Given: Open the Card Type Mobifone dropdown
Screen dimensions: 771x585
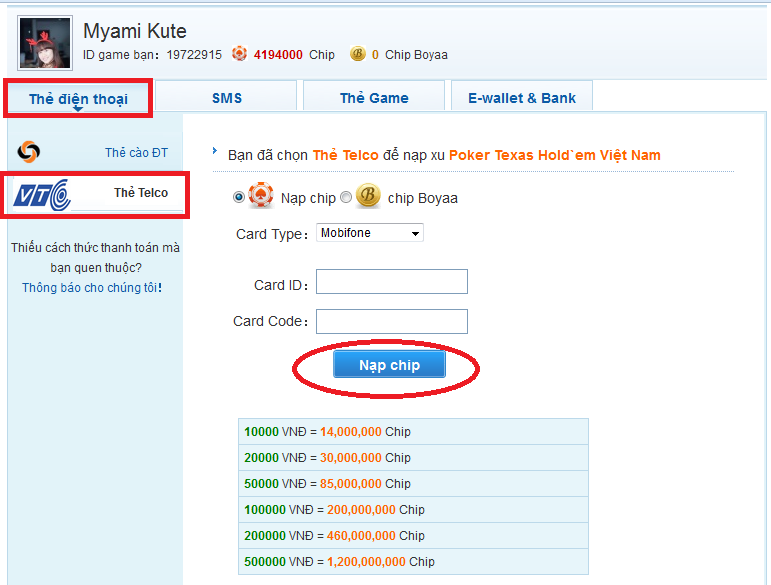Looking at the screenshot, I should tap(370, 233).
